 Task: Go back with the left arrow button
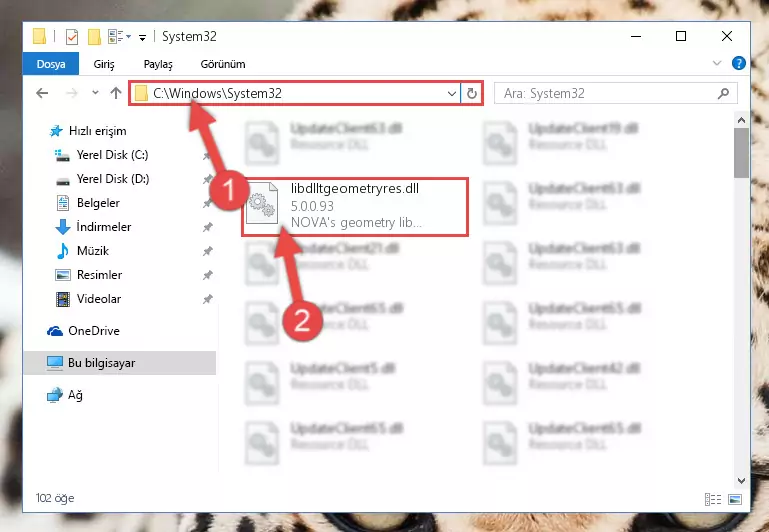coord(43,93)
